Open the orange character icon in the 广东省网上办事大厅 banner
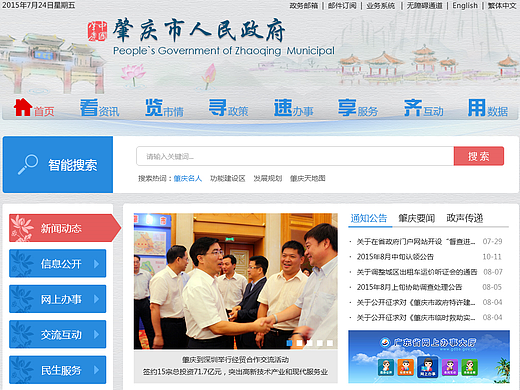The height and width of the screenshot is (390, 520). click(405, 367)
